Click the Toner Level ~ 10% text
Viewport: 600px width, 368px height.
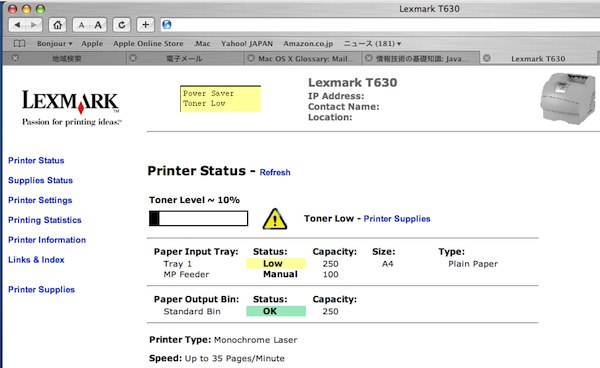[194, 200]
